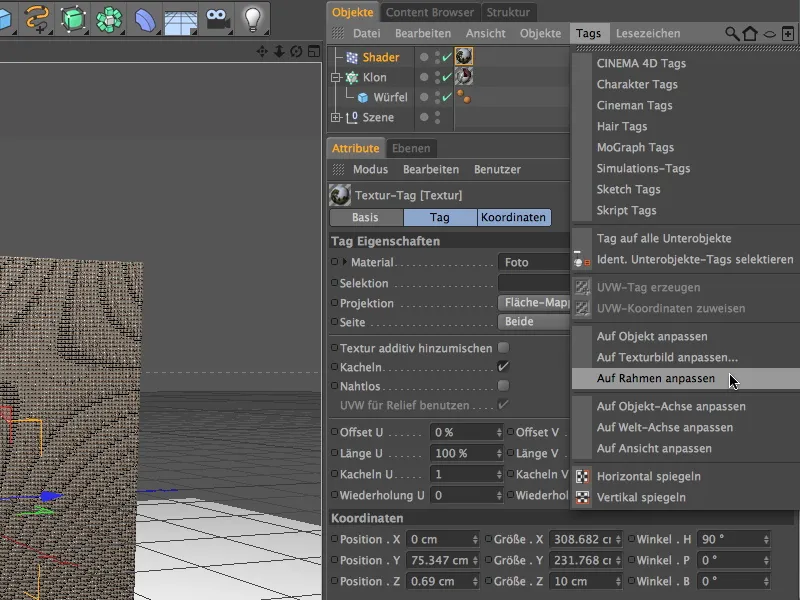Screen dimensions: 800x600
Task: Click the Selektion input field
Action: tap(534, 283)
